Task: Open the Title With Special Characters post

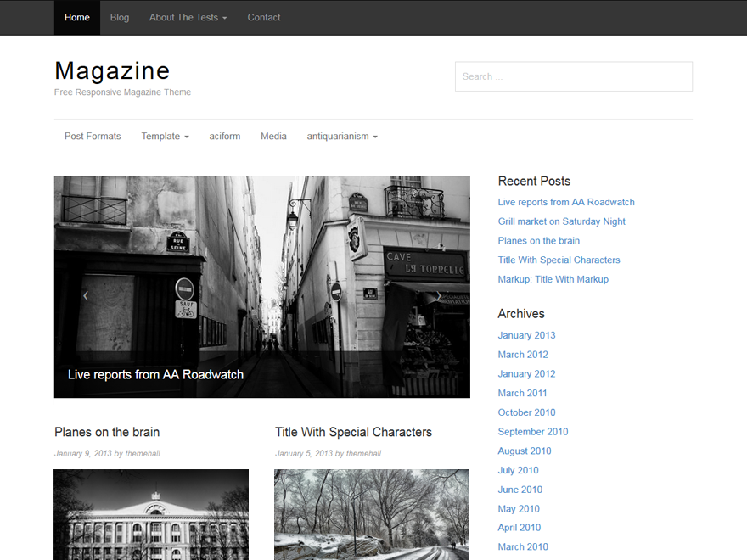Action: 353,432
